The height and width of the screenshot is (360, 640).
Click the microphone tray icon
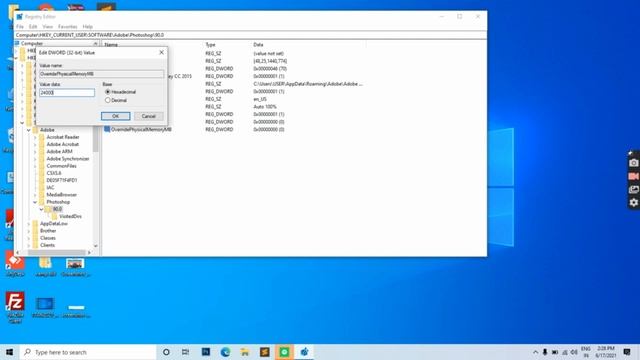545,352
